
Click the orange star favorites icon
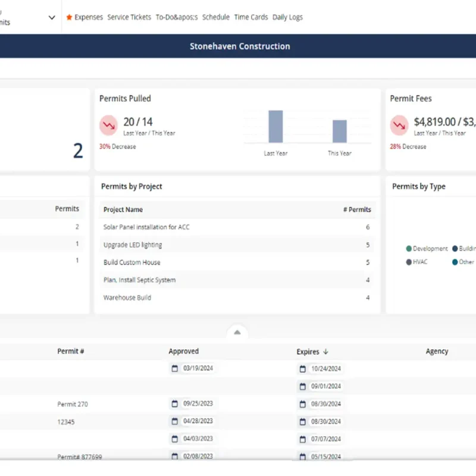point(69,17)
